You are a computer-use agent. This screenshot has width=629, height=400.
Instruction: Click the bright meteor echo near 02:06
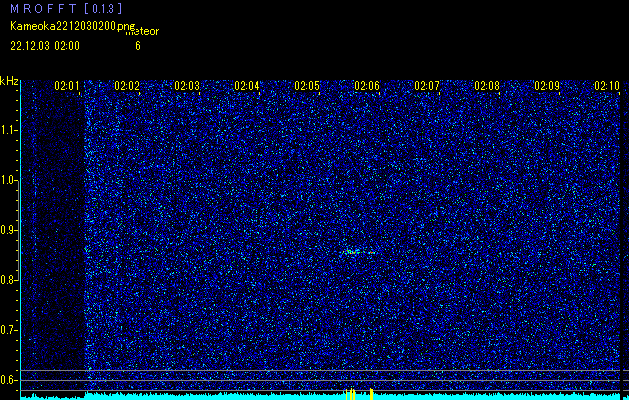358,252
